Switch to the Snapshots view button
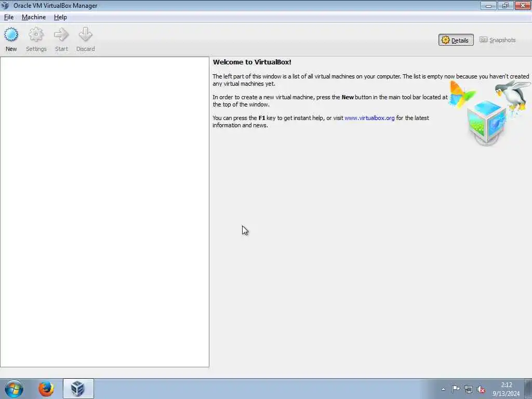 pyautogui.click(x=497, y=40)
